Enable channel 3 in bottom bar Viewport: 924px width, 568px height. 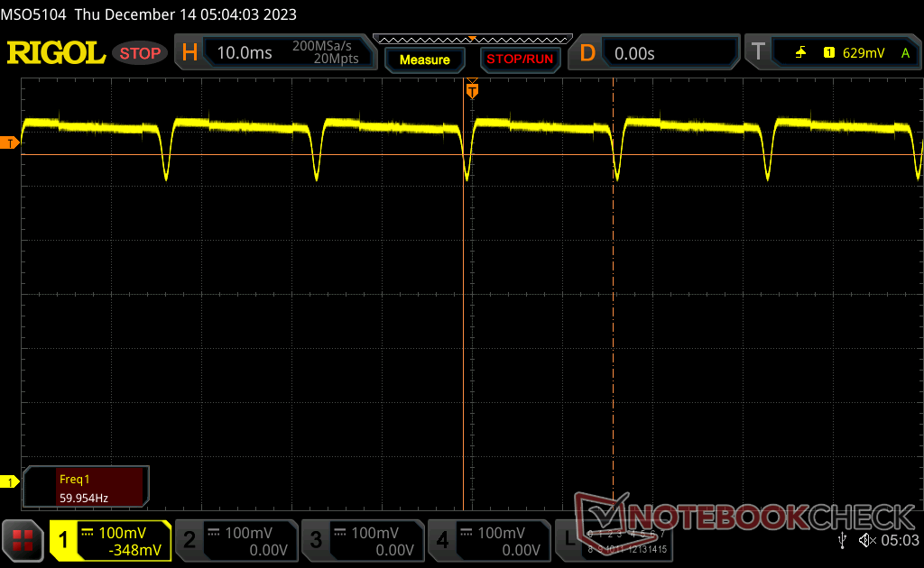point(361,540)
